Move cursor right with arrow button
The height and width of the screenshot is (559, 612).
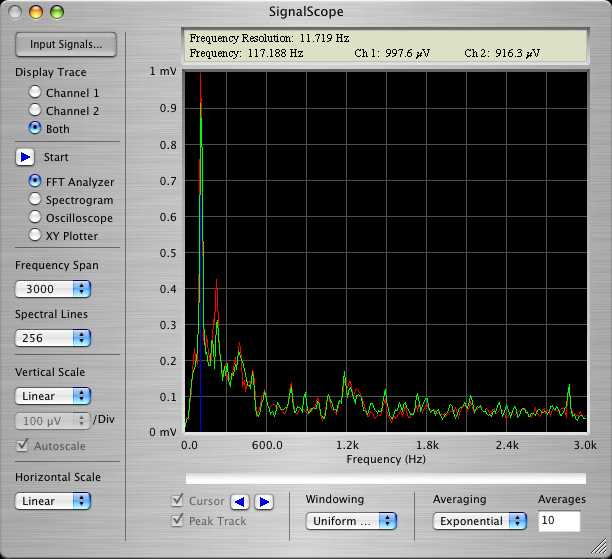point(263,501)
